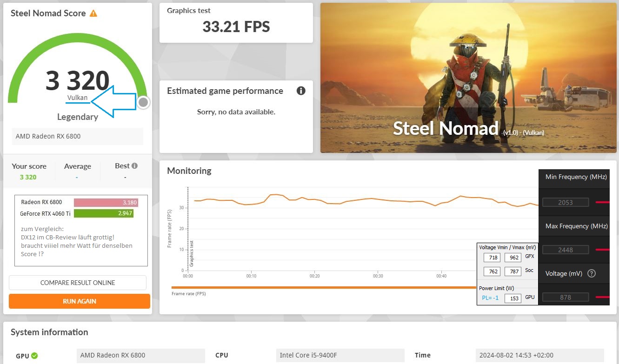
Task: Click the Frame rate (FPS) legend bar
Action: [x=324, y=287]
